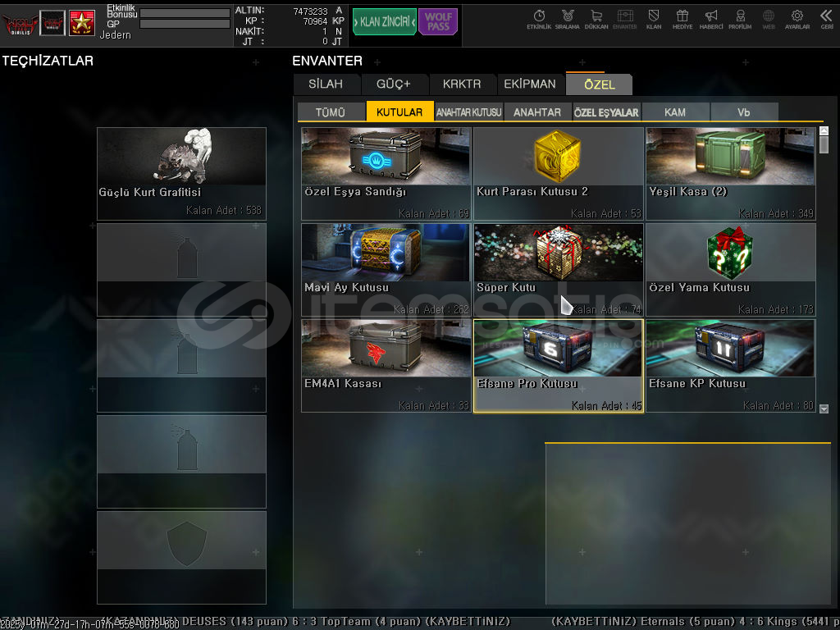Image resolution: width=840 pixels, height=630 pixels.
Task: Select the Efsane Pro Kutusu box
Action: click(x=558, y=366)
